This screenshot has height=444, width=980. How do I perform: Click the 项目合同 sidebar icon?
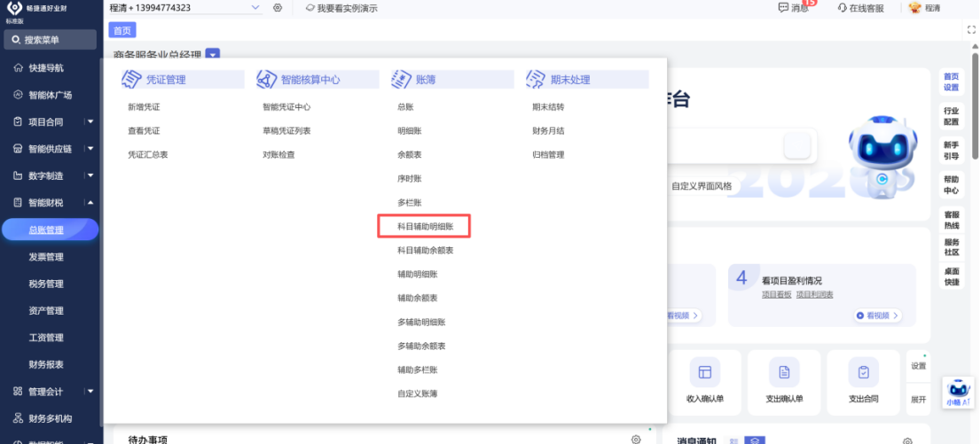coord(18,121)
